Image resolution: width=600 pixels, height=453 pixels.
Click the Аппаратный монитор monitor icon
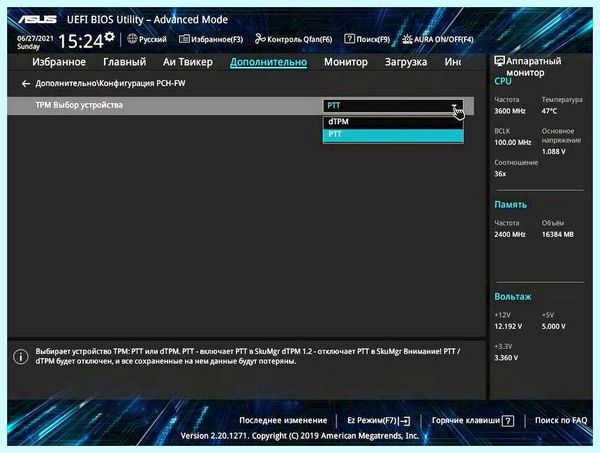499,61
